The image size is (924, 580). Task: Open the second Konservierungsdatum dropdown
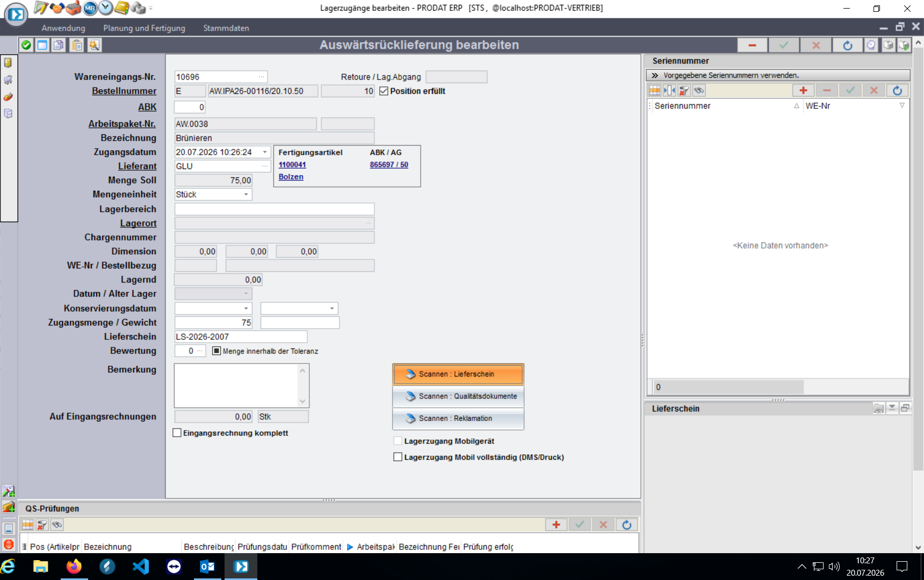point(332,308)
